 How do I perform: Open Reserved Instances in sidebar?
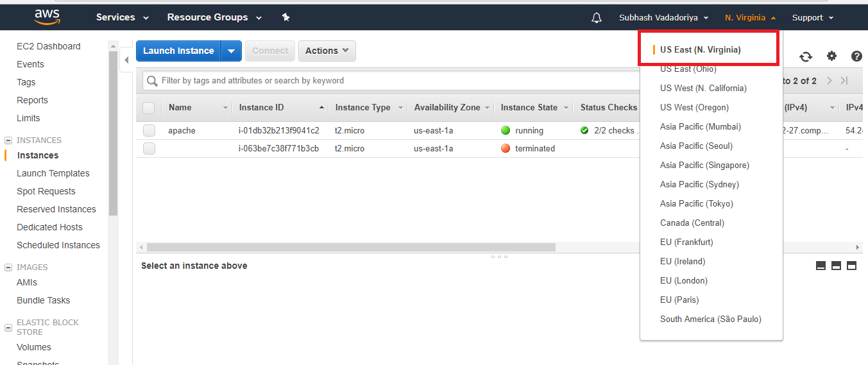click(56, 209)
